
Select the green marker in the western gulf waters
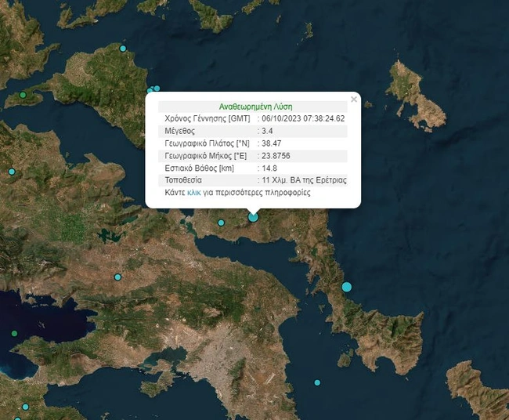(x=14, y=333)
